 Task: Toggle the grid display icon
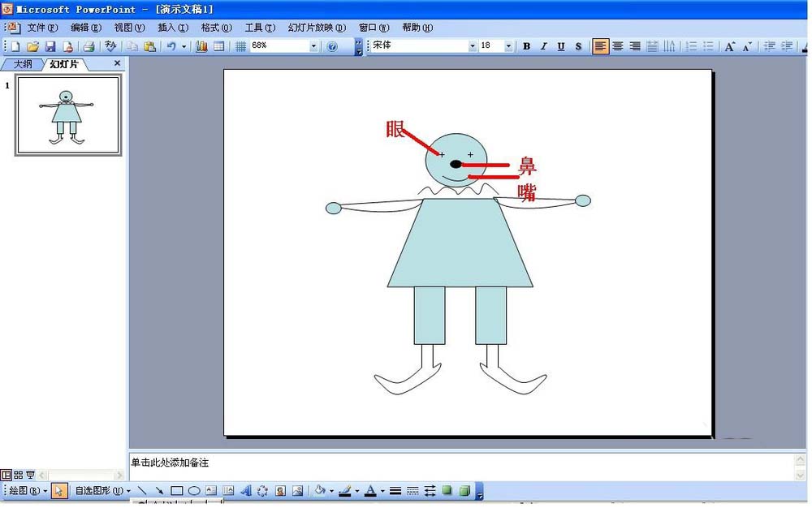[x=240, y=46]
